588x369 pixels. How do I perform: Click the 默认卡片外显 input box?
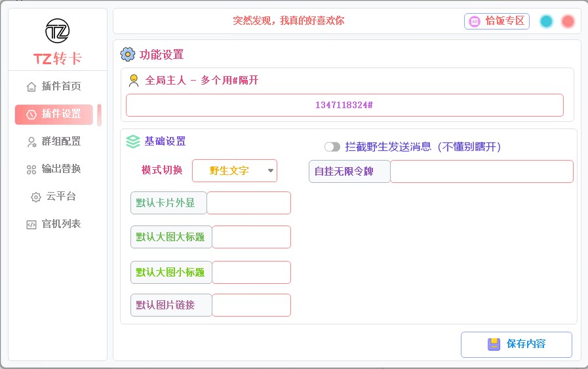tap(248, 203)
